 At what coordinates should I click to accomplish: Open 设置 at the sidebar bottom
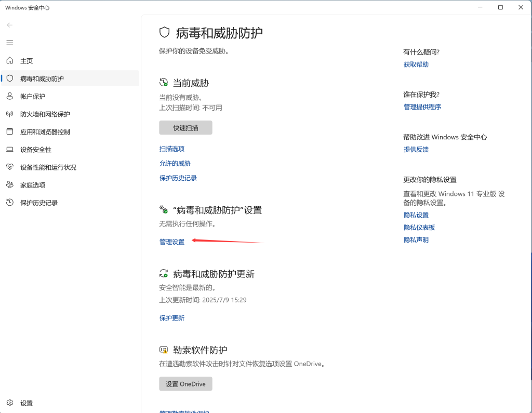pyautogui.click(x=70, y=403)
